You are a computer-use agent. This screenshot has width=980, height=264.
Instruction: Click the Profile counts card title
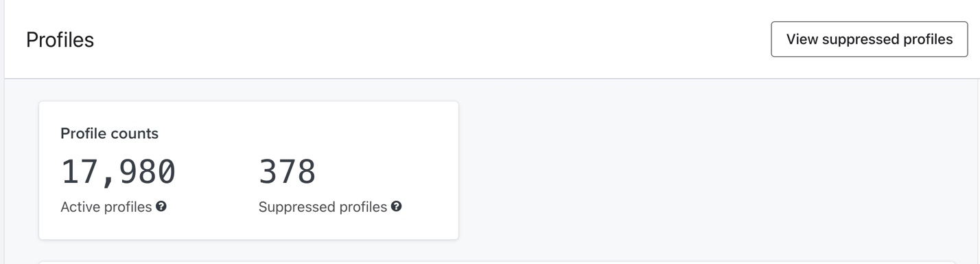point(109,133)
